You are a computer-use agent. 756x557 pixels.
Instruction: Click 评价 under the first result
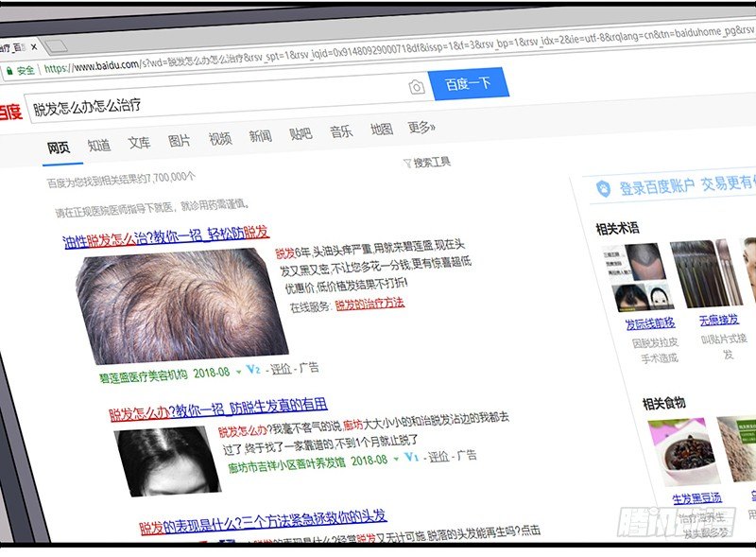[x=281, y=369]
